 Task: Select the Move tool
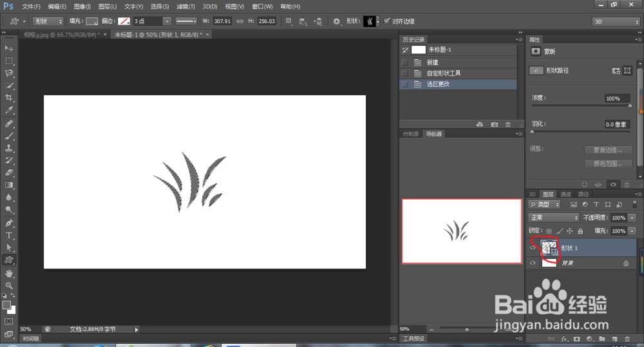click(x=8, y=48)
